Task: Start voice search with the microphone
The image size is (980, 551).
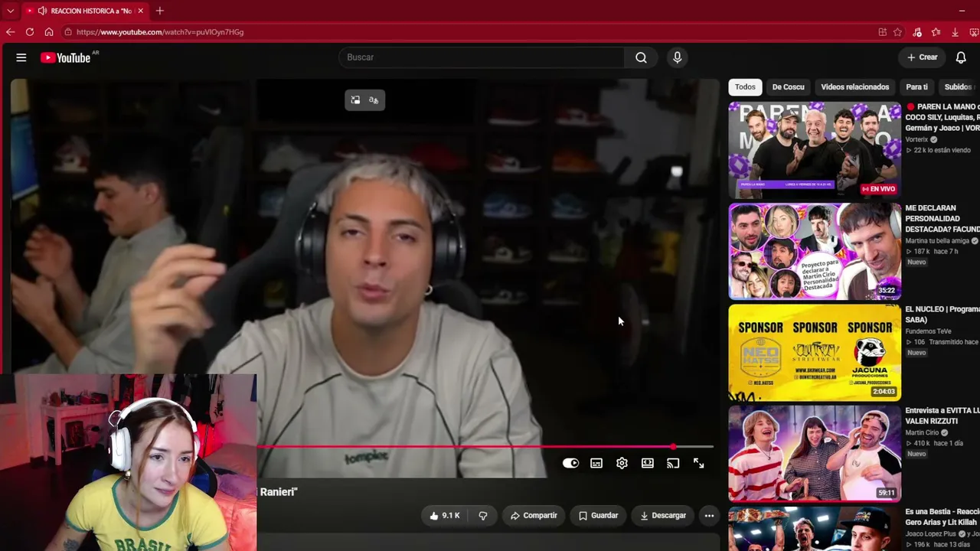Action: 677,57
